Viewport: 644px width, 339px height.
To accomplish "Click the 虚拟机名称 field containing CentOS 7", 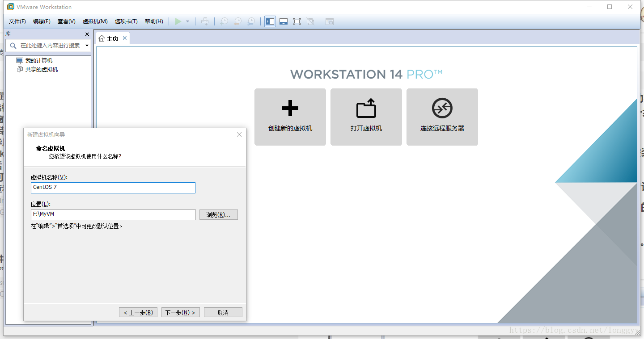I will coord(113,188).
